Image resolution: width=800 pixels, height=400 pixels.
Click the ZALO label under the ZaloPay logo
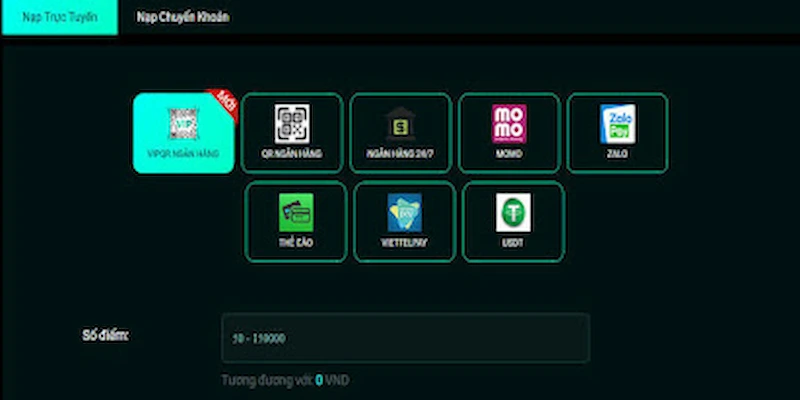click(x=617, y=154)
